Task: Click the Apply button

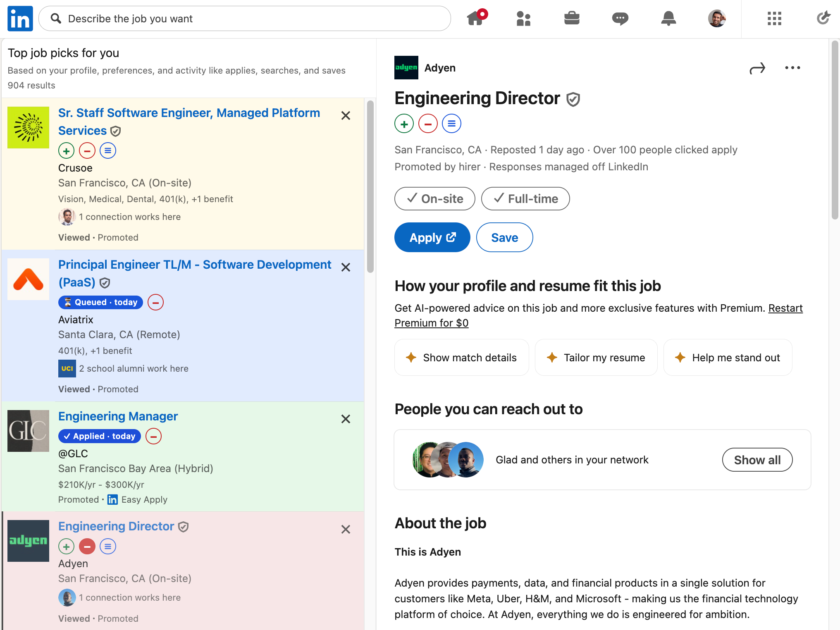Action: point(432,238)
